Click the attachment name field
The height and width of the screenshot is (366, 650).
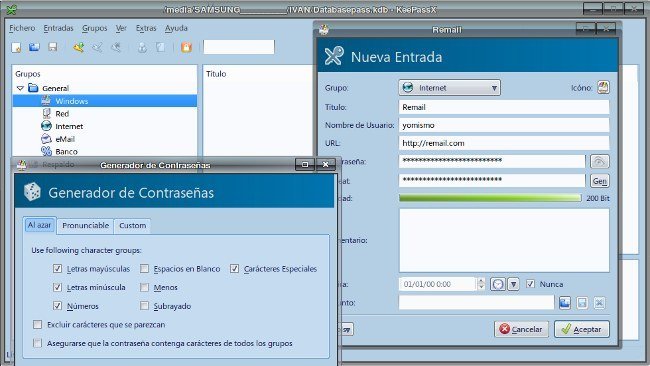pos(476,303)
